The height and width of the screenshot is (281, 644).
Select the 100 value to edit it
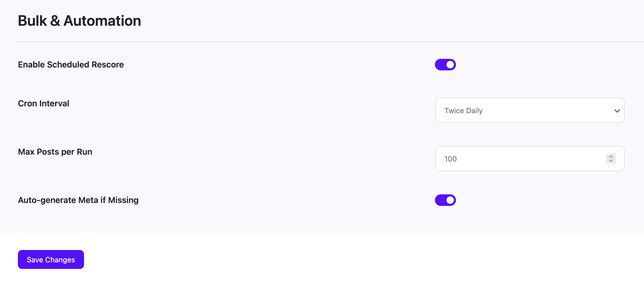[x=450, y=159]
